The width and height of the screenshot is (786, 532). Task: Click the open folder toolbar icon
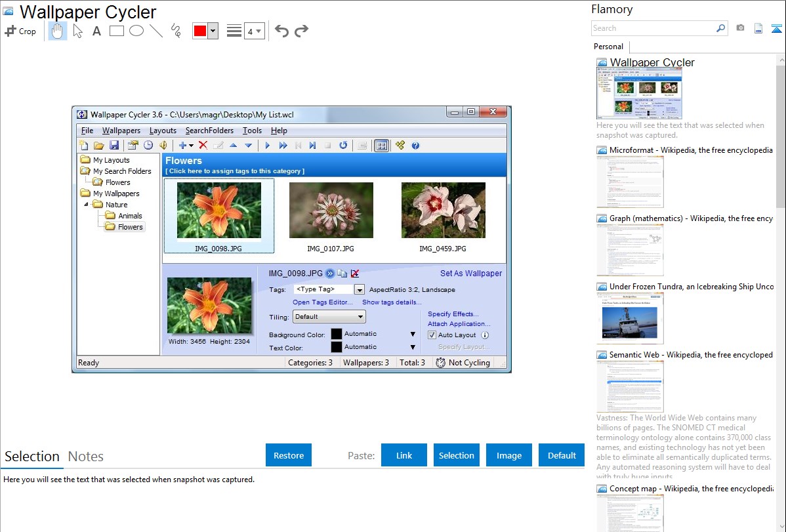[99, 146]
